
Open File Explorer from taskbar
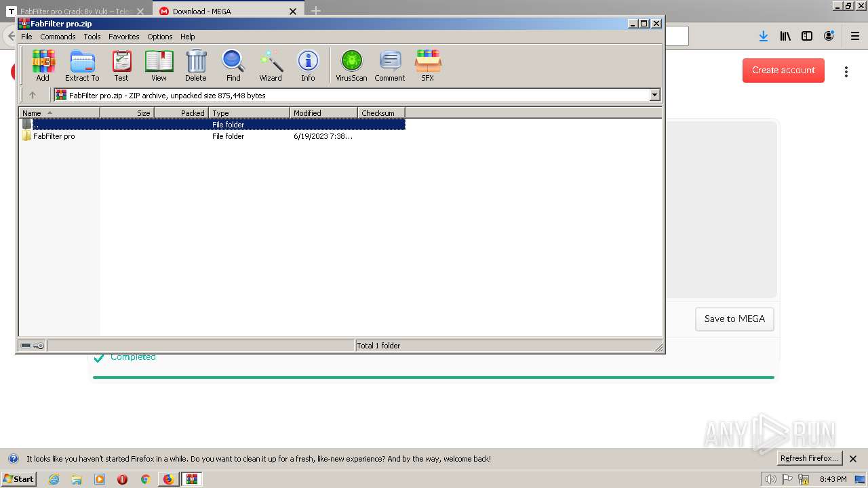pyautogui.click(x=77, y=479)
